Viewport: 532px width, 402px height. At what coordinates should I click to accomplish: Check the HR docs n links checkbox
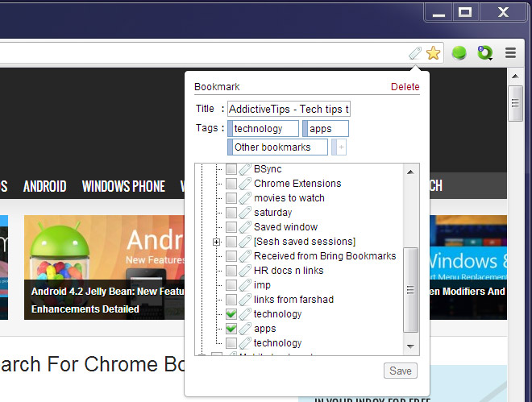[231, 271]
